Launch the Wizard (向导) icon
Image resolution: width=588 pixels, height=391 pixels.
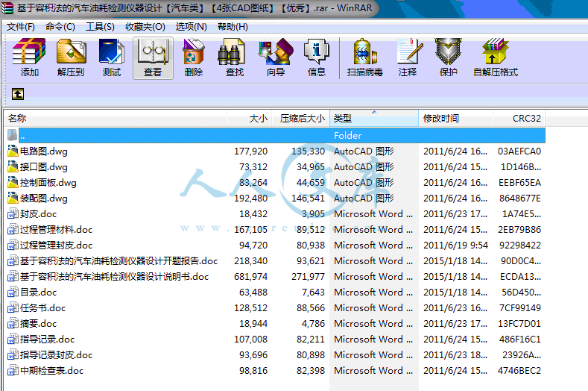tap(276, 58)
